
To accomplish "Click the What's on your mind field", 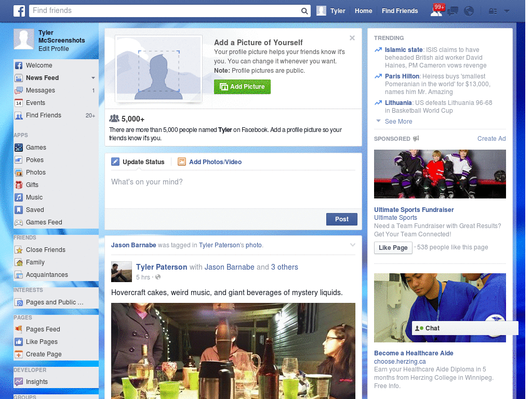I will (x=233, y=189).
